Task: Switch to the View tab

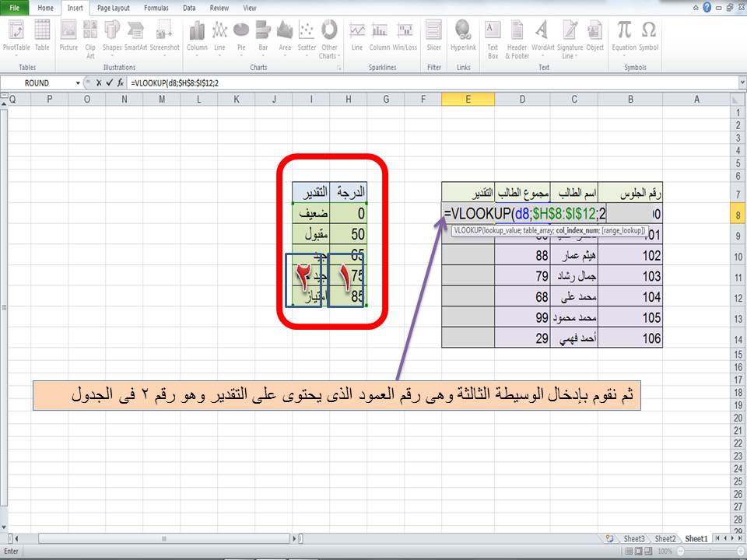Action: click(250, 8)
